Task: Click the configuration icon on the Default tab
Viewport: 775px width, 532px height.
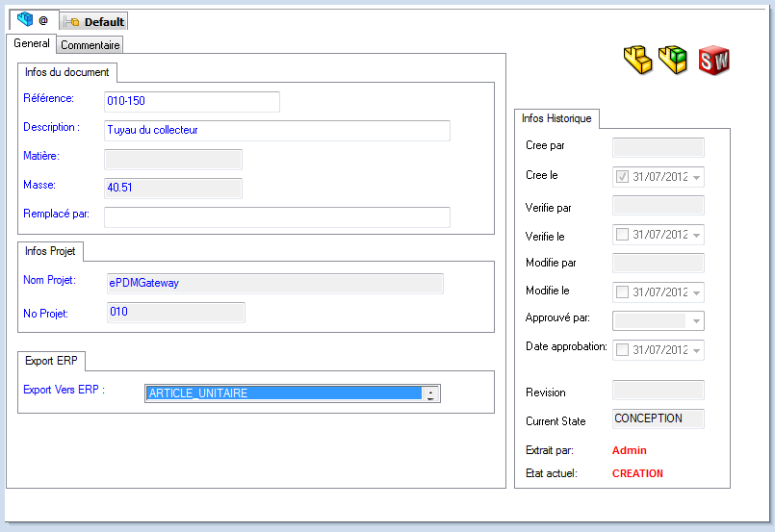Action: [73, 22]
